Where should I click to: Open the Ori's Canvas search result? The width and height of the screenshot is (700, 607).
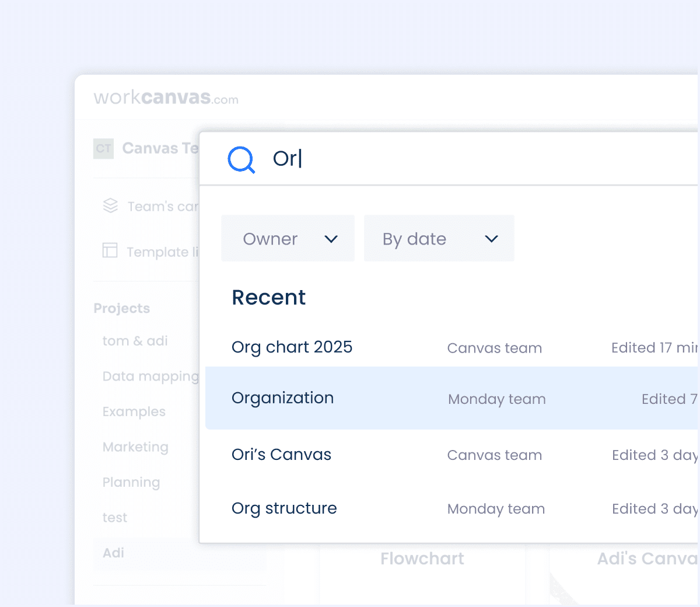(281, 455)
